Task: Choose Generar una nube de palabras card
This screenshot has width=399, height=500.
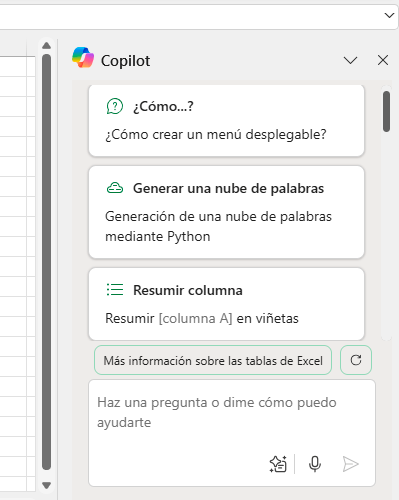Action: click(x=226, y=212)
